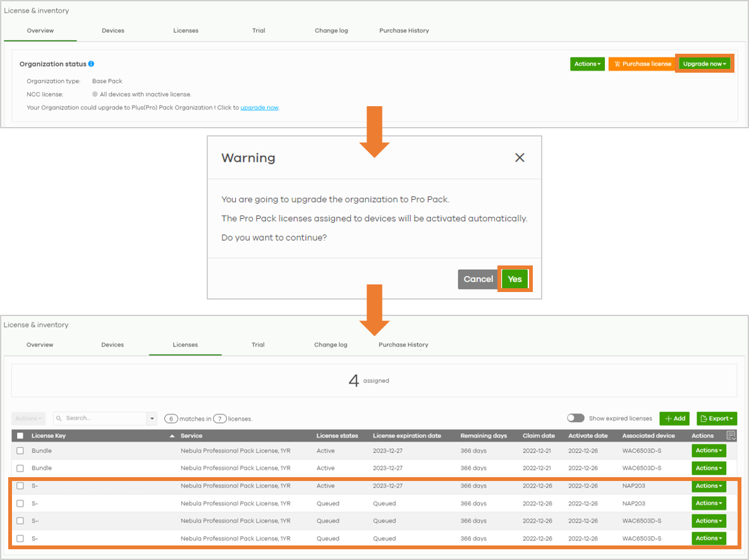
Task: Check the select-all checkbox in table header
Action: (x=20, y=435)
